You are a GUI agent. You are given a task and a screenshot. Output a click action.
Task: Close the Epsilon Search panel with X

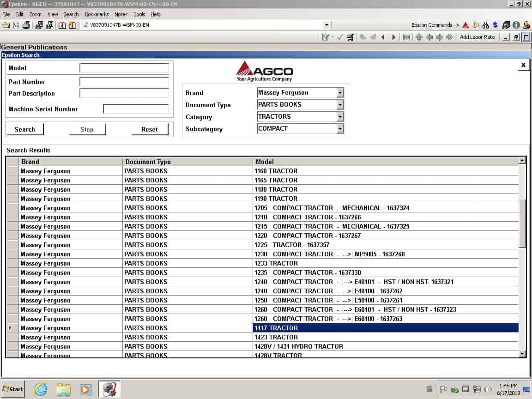pos(523,65)
